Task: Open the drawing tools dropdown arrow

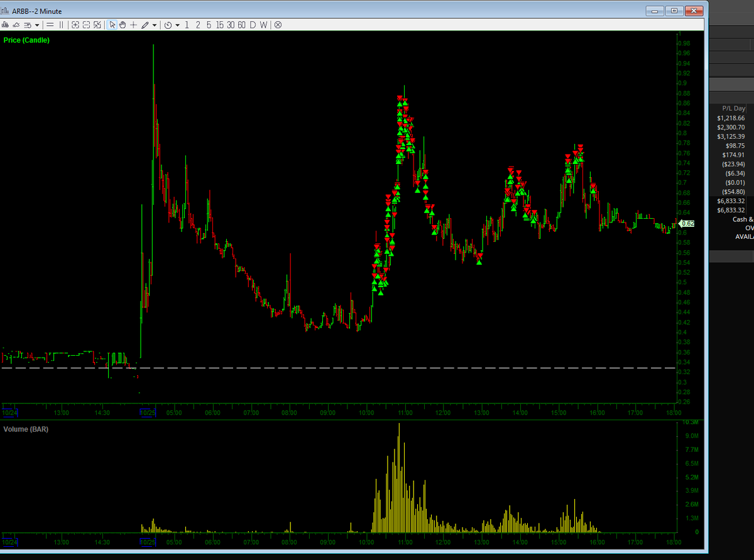Action: tap(154, 25)
